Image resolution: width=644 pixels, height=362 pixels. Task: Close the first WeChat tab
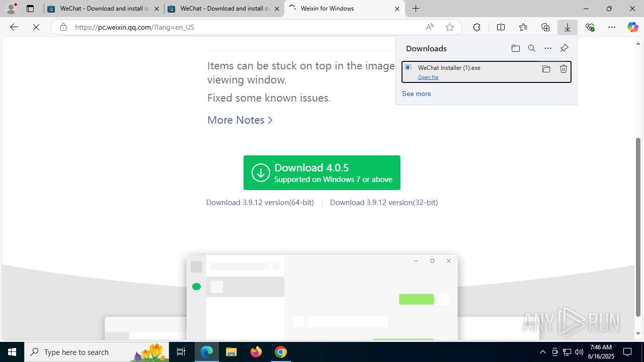(x=157, y=9)
